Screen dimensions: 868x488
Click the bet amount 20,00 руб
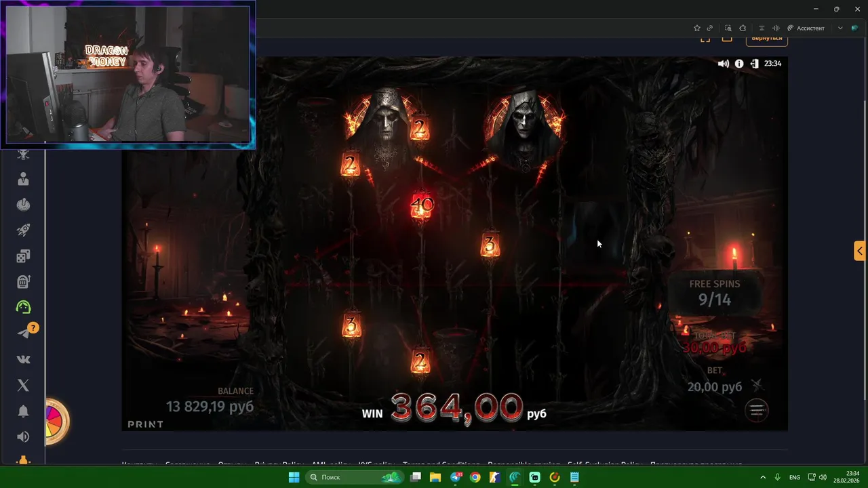(x=715, y=387)
